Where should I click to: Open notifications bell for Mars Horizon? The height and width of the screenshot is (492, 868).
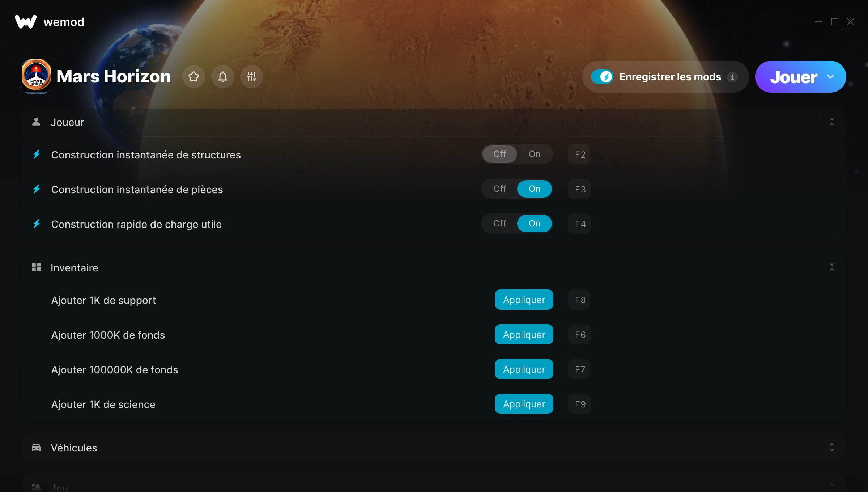[222, 77]
